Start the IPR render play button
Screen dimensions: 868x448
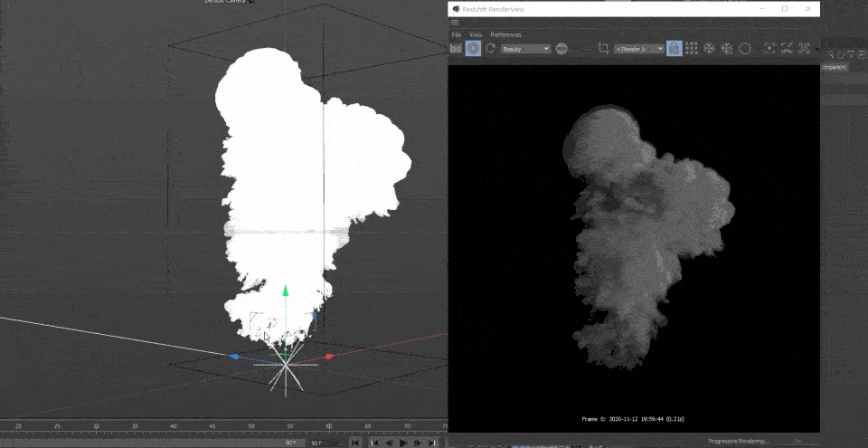click(474, 48)
